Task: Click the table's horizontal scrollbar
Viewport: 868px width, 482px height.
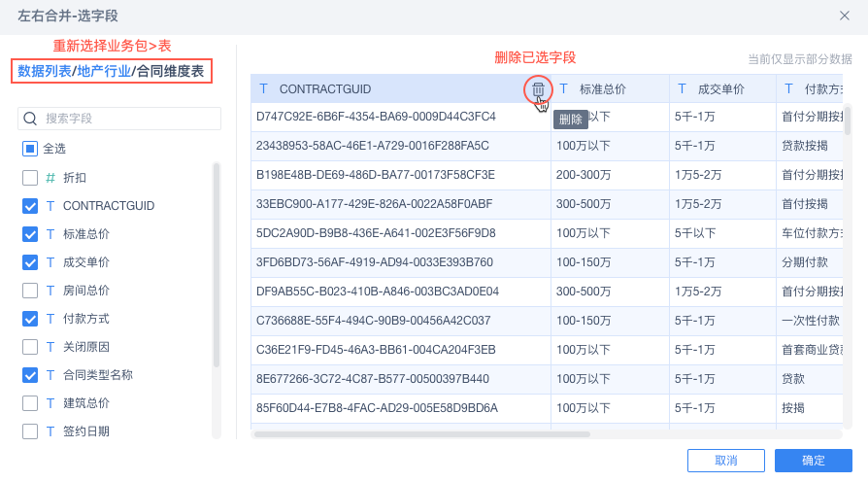Action: 421,434
